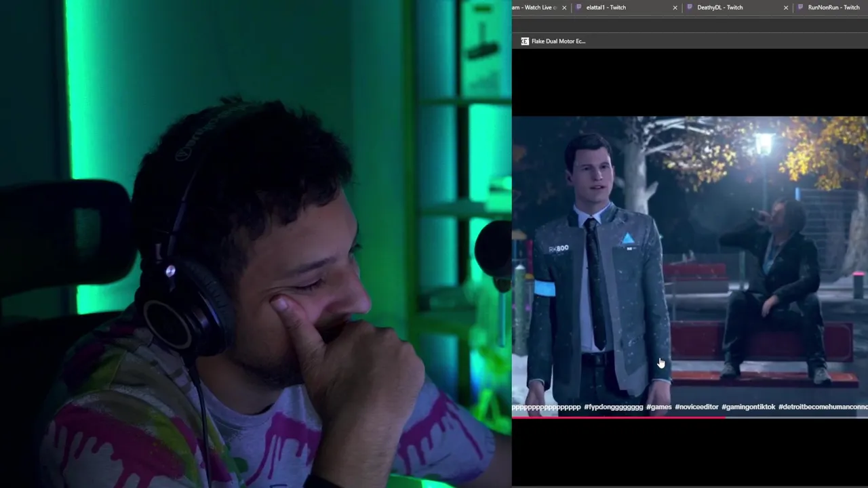Close the Watch Live browser tab

pos(564,7)
